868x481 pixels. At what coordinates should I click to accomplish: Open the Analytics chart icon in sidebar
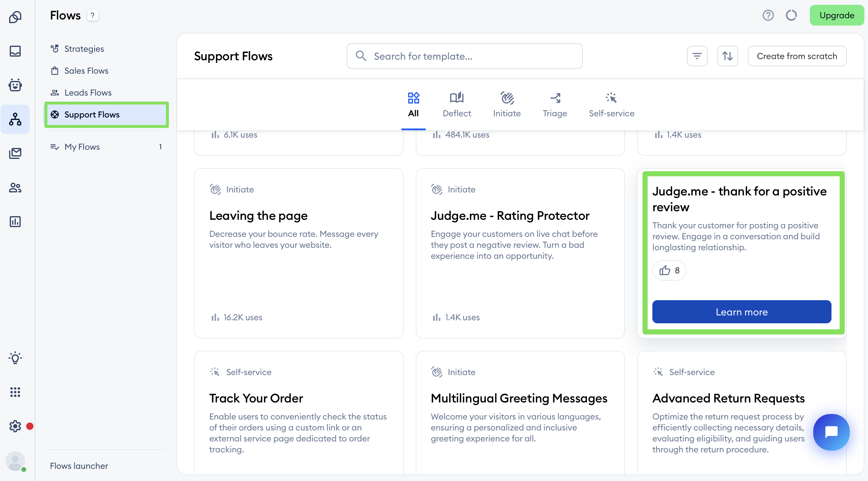point(15,222)
